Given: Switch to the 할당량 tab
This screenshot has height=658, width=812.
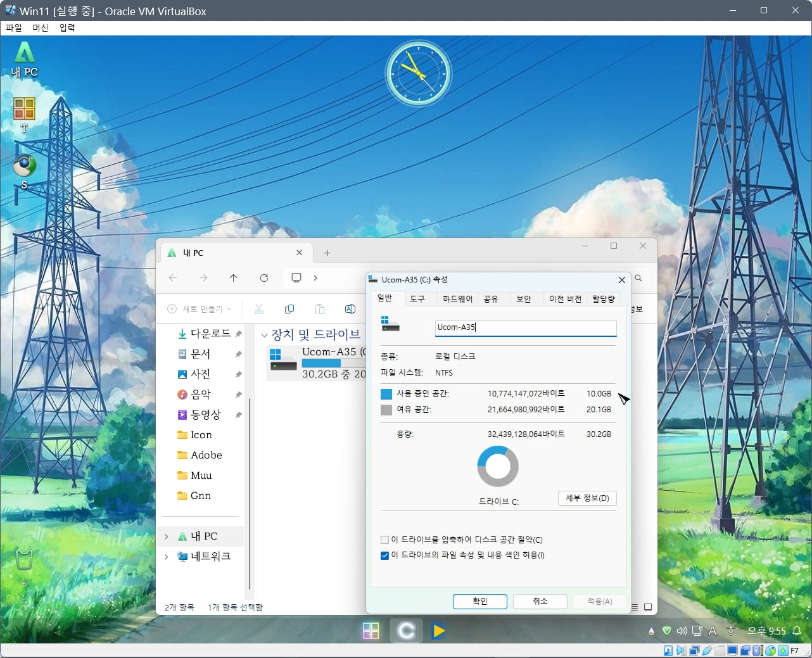Looking at the screenshot, I should (604, 299).
